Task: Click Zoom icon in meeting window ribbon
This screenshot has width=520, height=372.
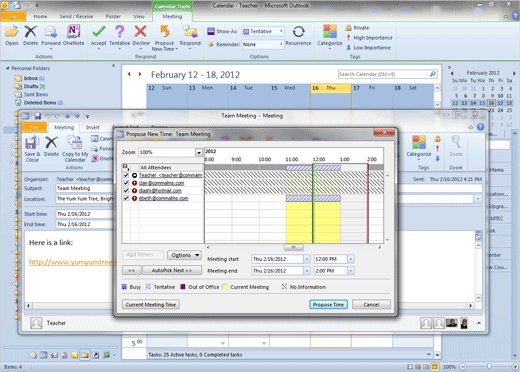Action: tap(456, 146)
